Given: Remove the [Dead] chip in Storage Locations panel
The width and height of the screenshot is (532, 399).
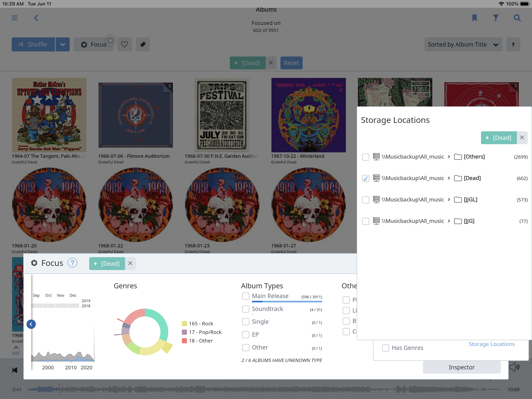Looking at the screenshot, I should tap(522, 138).
